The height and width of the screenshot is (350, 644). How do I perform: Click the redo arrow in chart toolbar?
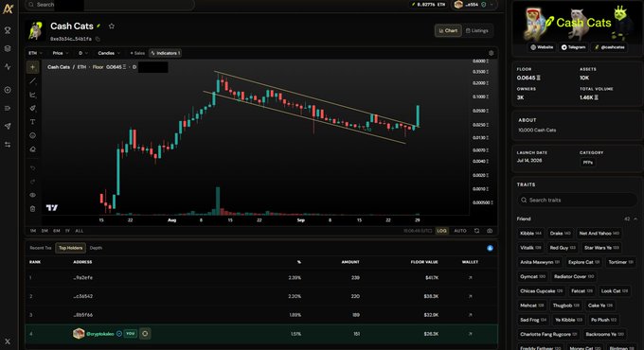(32, 182)
